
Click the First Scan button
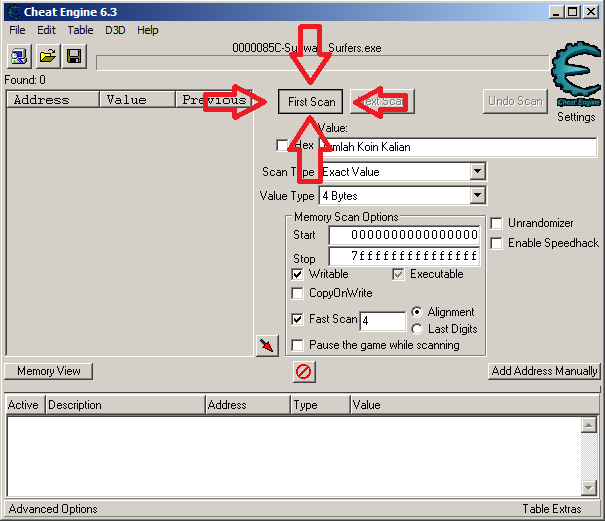coord(311,101)
